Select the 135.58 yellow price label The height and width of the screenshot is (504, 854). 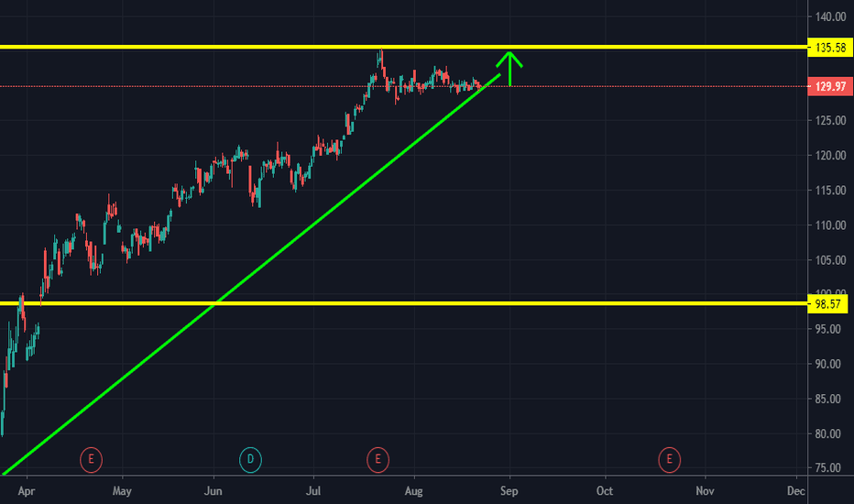[x=830, y=48]
